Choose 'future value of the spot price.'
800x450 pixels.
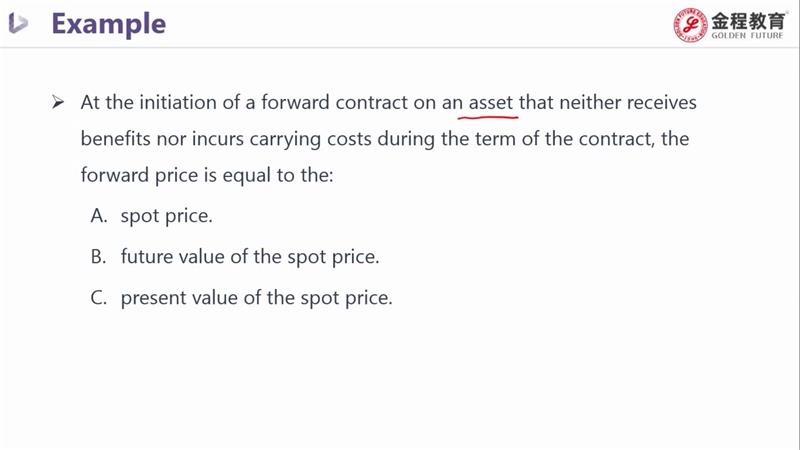[250, 256]
